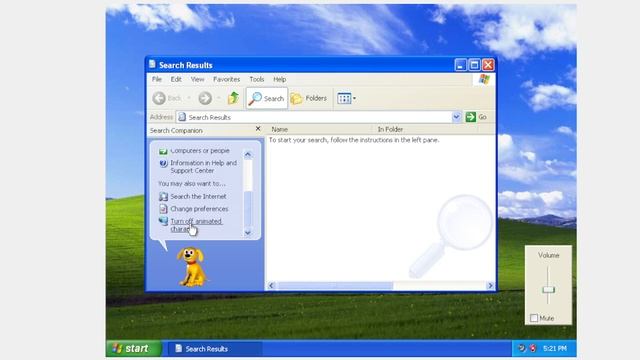Click Search the Internet link

[x=198, y=196]
